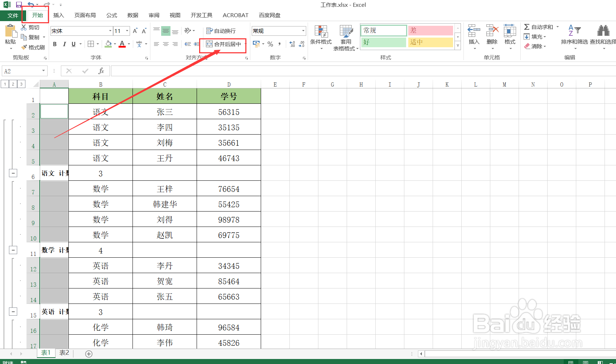The width and height of the screenshot is (616, 364).
Task: Decrease font size with smaller A icon
Action: (x=144, y=31)
